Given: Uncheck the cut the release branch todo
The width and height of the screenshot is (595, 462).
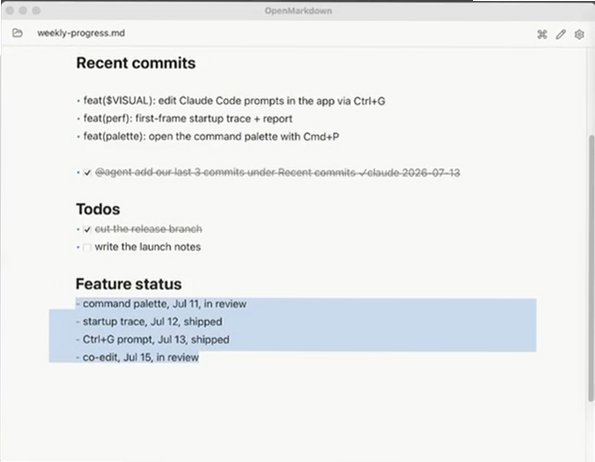Looking at the screenshot, I should [x=87, y=229].
